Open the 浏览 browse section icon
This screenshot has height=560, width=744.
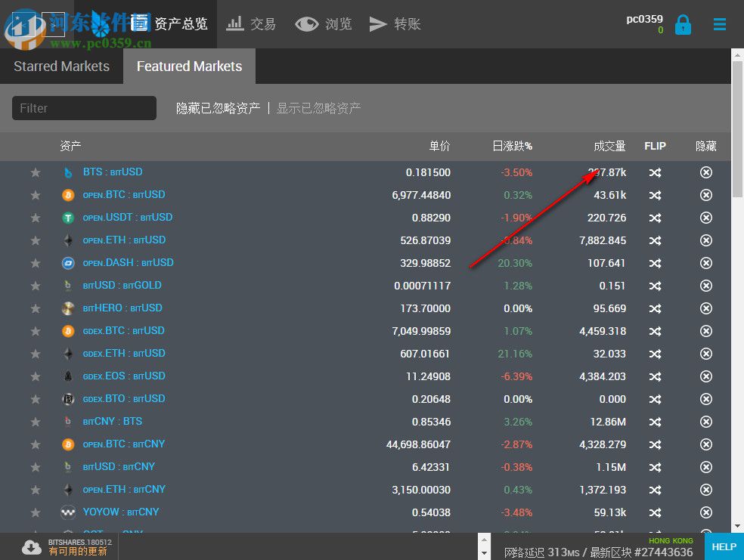306,23
